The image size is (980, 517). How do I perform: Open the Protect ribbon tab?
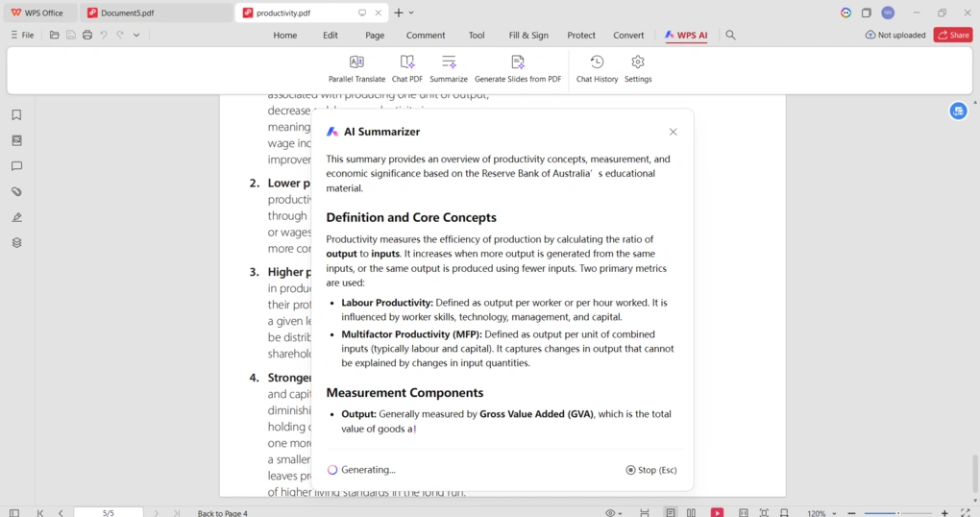(x=581, y=35)
